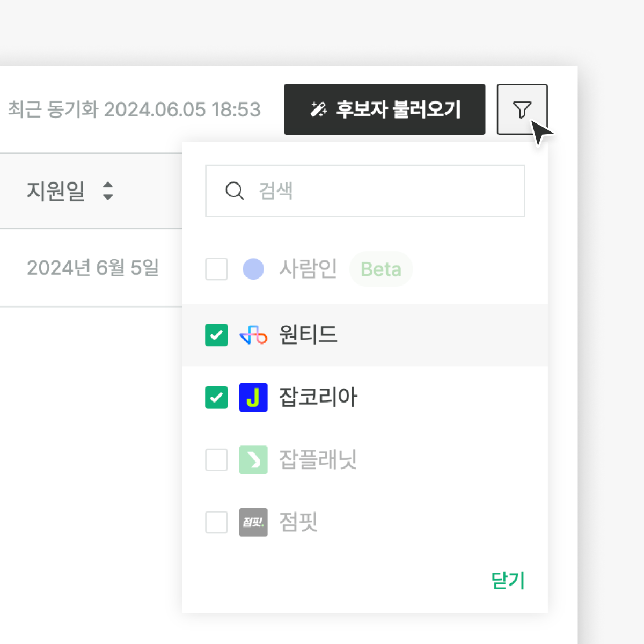Viewport: 644px width, 644px height.
Task: Click the 후보자 불러오기 button
Action: click(384, 109)
